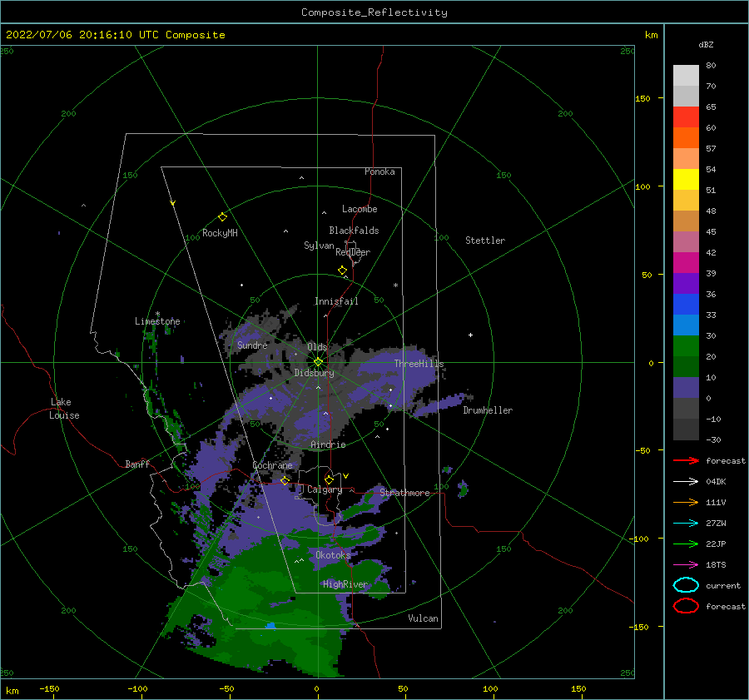
Task: Click the Banff town label
Action: (137, 464)
